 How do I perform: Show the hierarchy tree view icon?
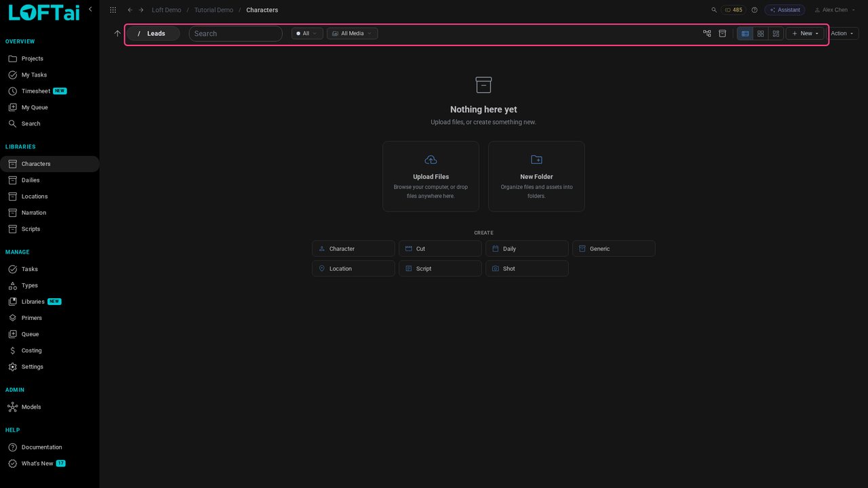click(x=707, y=33)
